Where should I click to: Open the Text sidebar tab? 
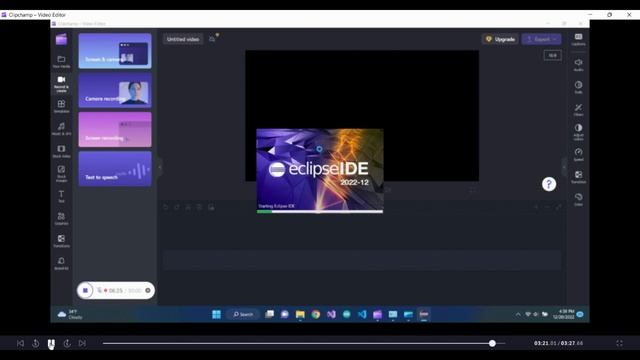(61, 196)
